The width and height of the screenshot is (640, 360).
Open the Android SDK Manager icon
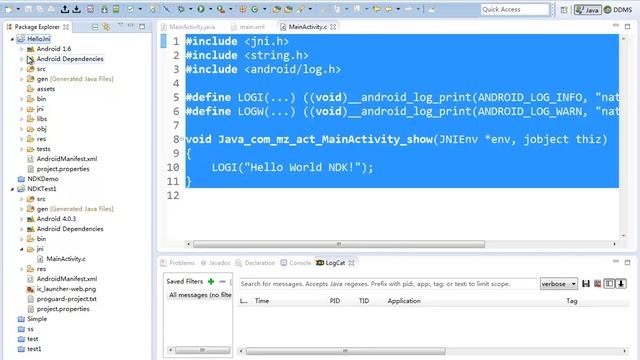click(x=104, y=9)
